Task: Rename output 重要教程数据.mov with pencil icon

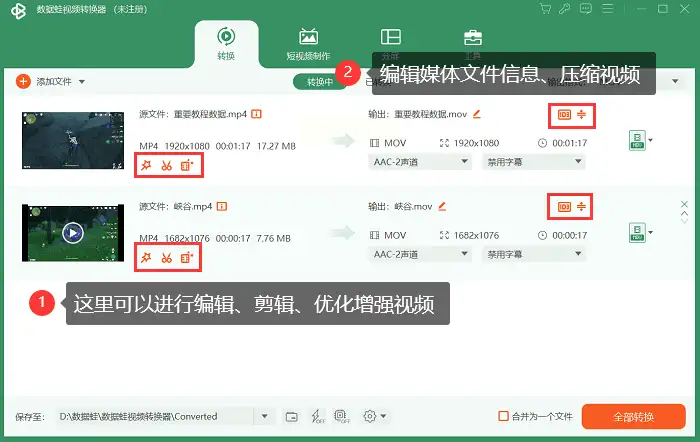Action: click(476, 114)
